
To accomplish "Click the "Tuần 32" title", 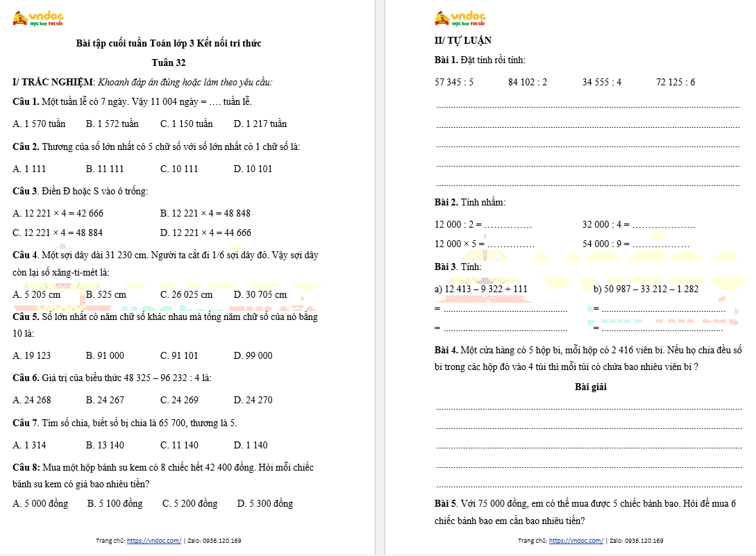I will (x=168, y=62).
